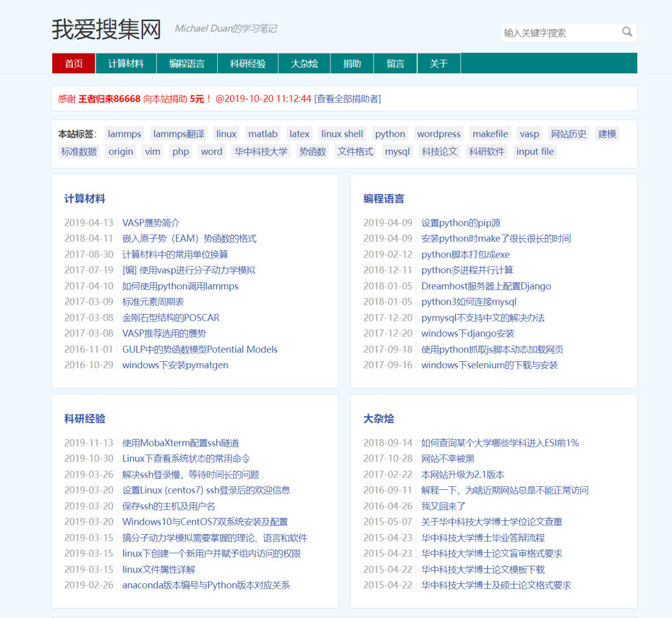Pick the matlab tag
This screenshot has width=672, height=618.
(263, 134)
